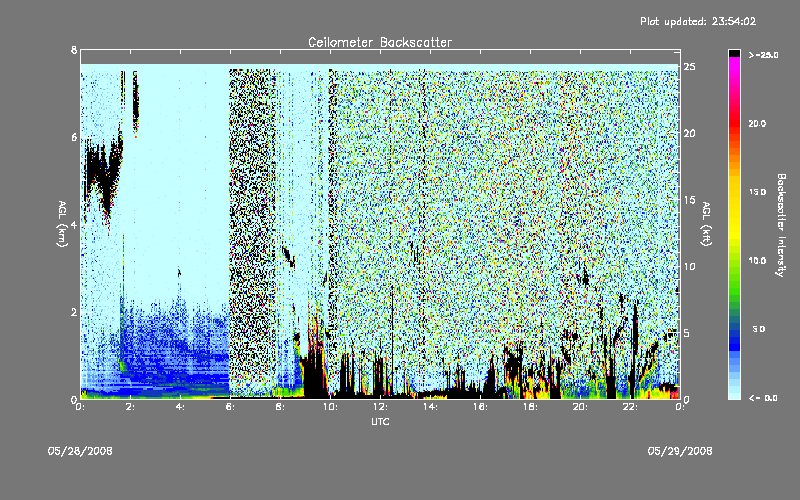Click the '22:' hour tick on time axis

coord(630,407)
